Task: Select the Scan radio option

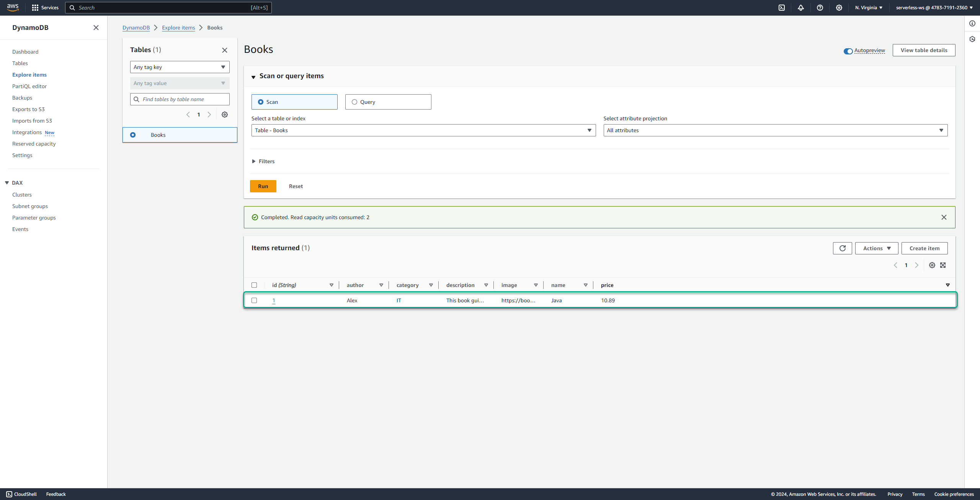Action: coord(261,102)
